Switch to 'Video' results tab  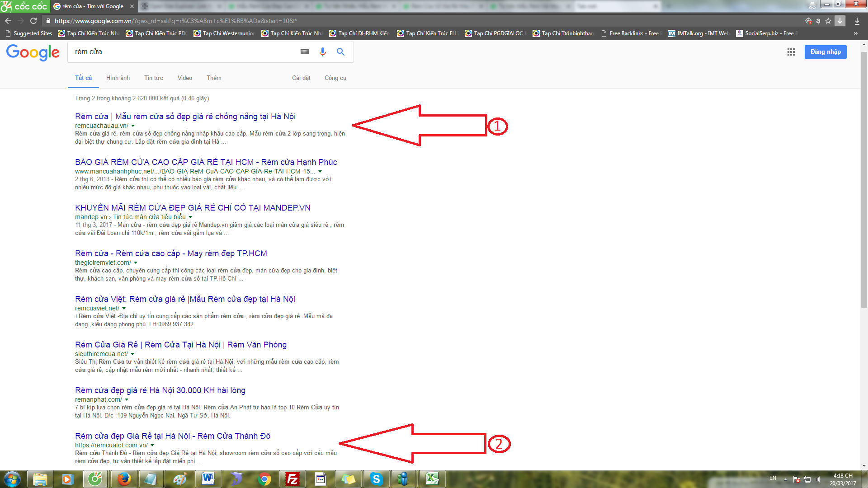185,78
